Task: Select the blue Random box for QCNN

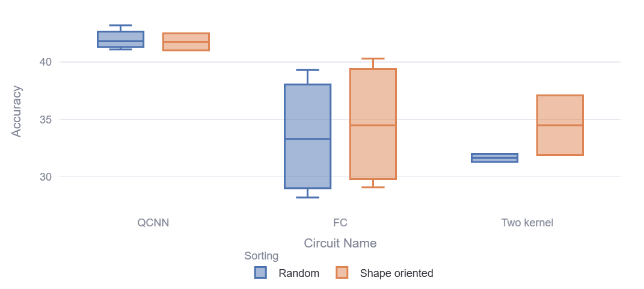Action: tap(121, 39)
